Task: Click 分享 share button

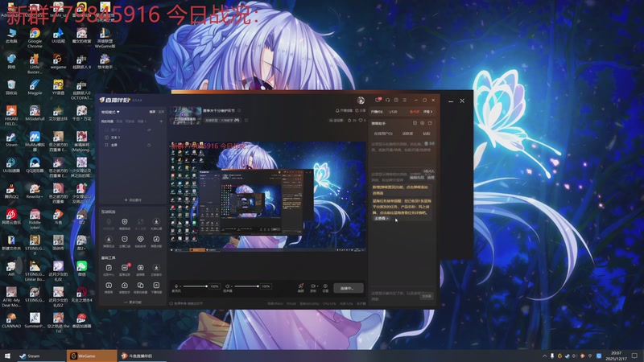Action: coord(360,110)
